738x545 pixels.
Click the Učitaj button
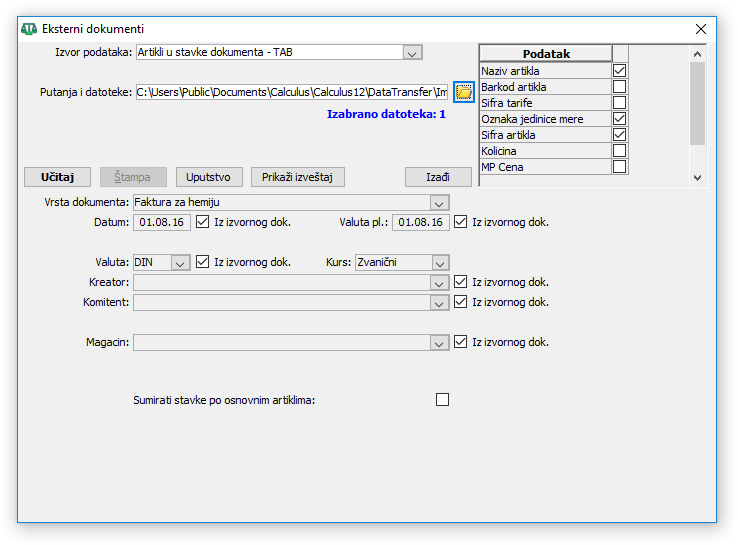57,177
